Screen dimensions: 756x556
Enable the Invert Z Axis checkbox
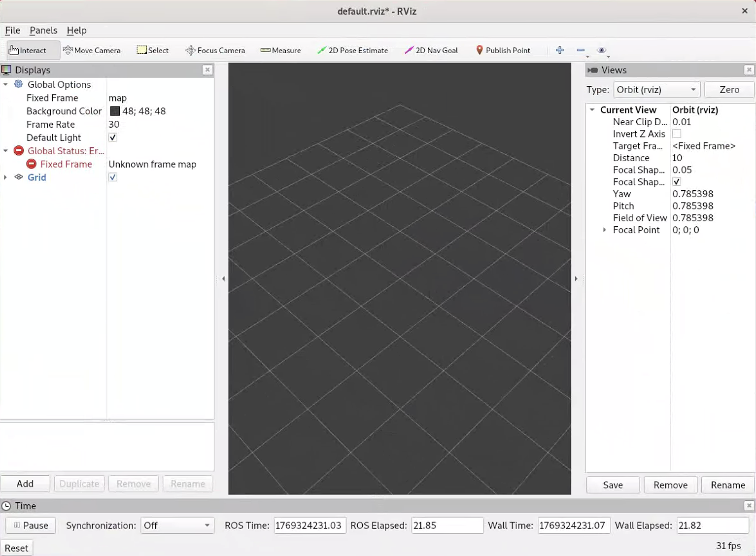click(677, 134)
